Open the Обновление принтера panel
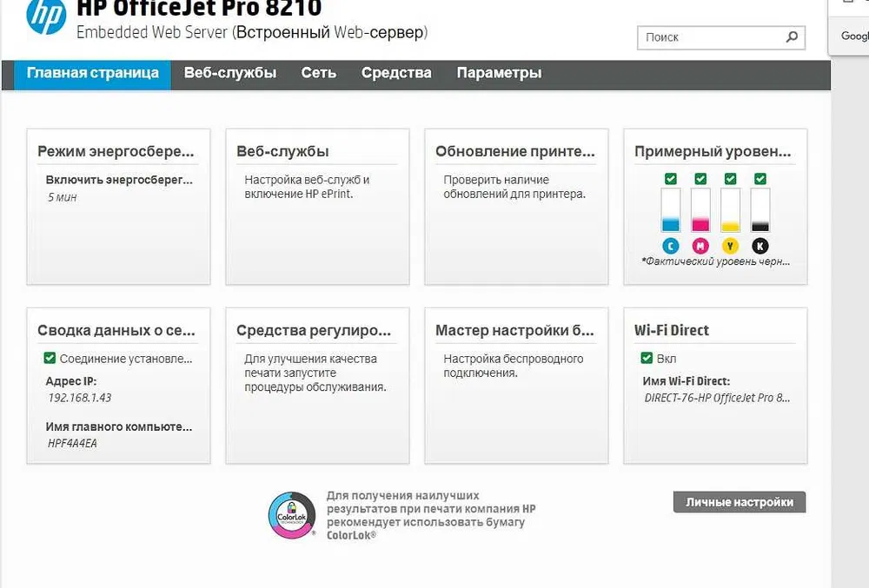 [x=516, y=207]
